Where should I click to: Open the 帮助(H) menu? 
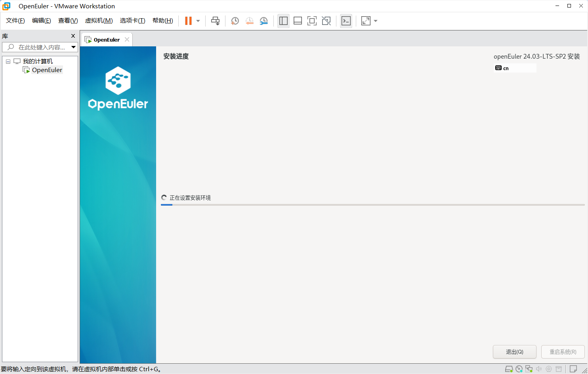point(163,21)
